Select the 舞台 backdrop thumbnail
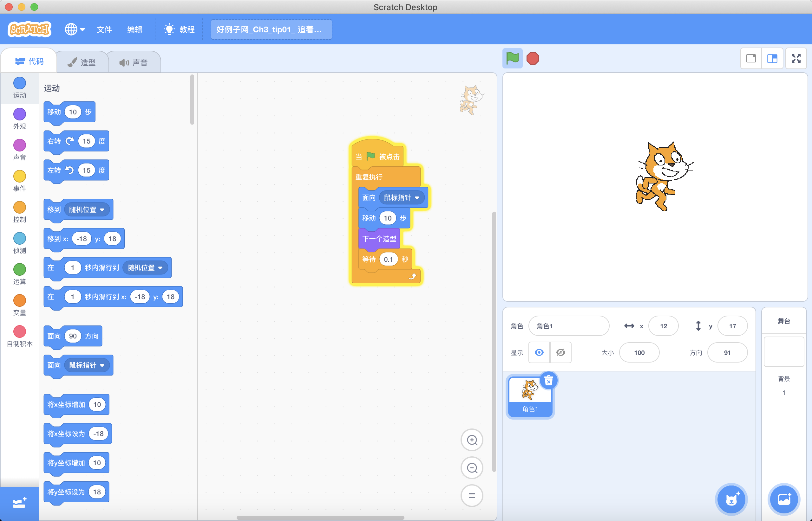The image size is (812, 521). 784,351
